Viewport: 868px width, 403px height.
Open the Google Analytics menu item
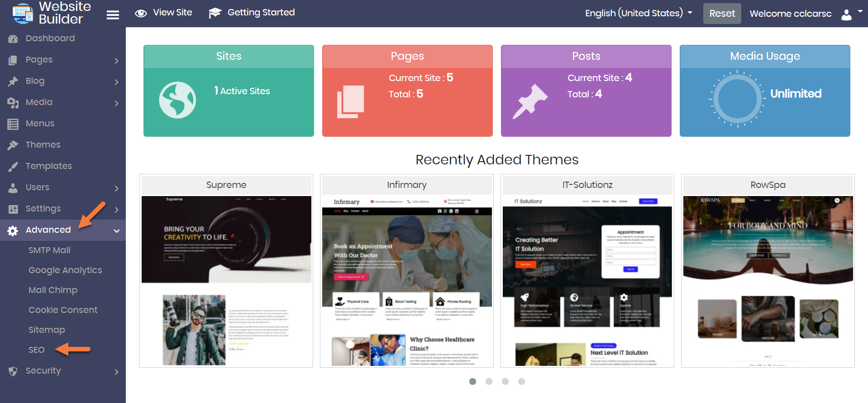[65, 270]
